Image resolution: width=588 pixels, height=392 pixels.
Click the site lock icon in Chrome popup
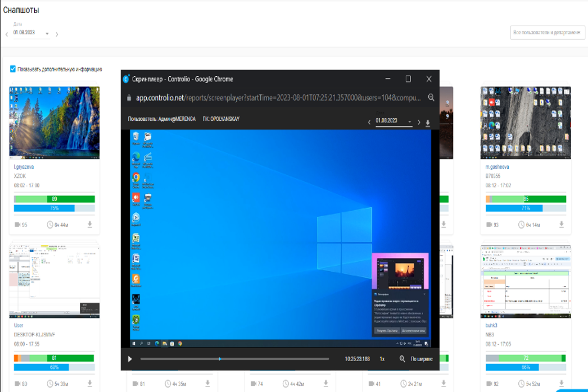(x=129, y=98)
